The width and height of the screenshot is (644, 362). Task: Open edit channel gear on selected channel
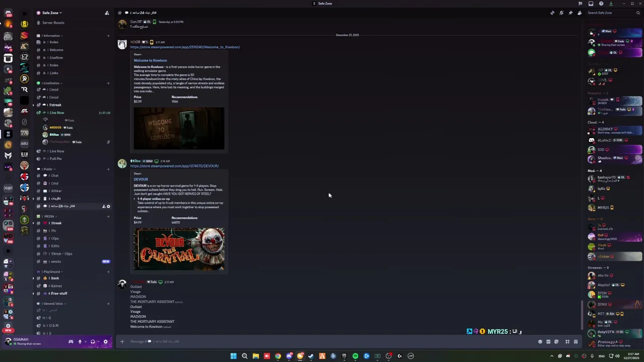pyautogui.click(x=108, y=206)
